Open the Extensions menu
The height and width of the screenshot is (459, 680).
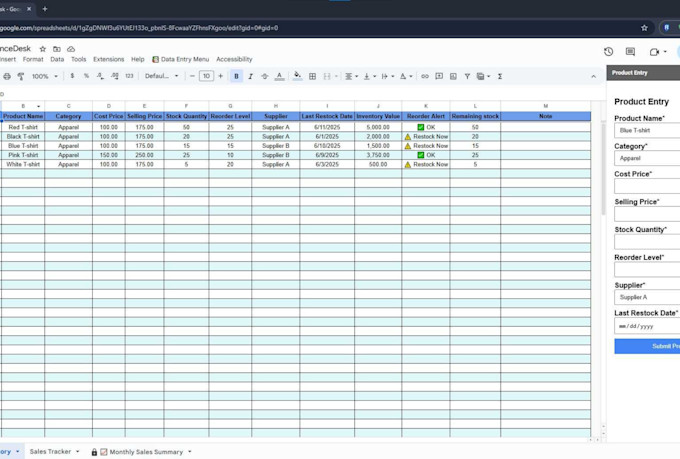108,59
